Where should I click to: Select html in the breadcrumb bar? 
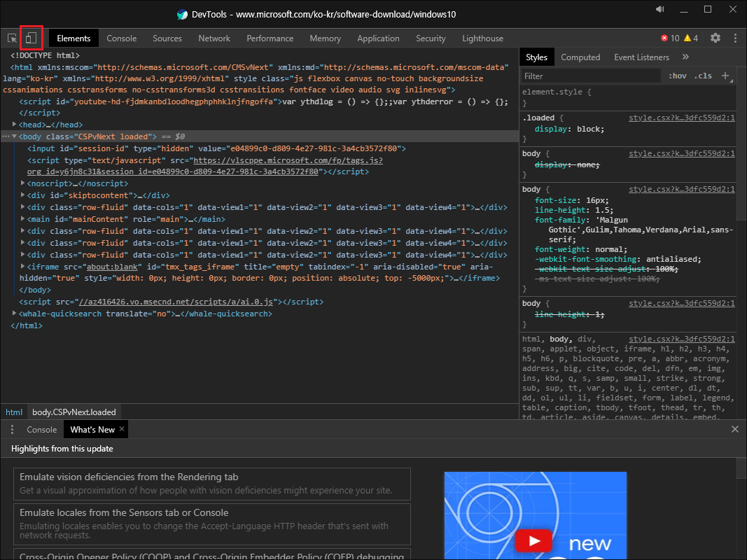coord(14,412)
